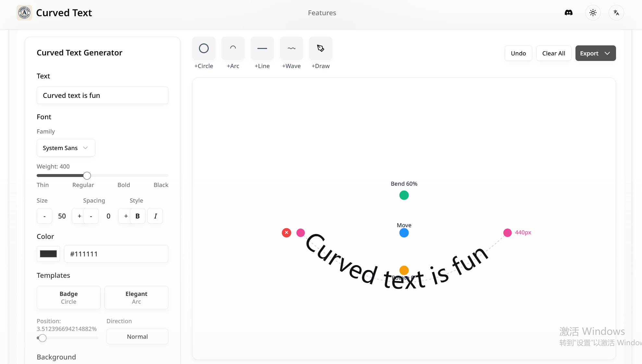Apply the Elegant Arc template

tap(136, 297)
